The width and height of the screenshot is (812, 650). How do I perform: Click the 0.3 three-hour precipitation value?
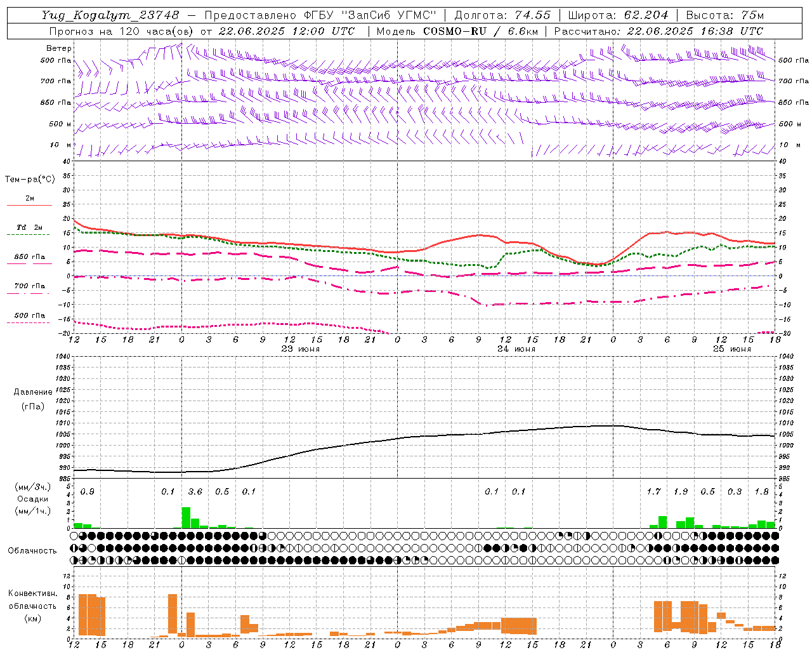pos(735,492)
